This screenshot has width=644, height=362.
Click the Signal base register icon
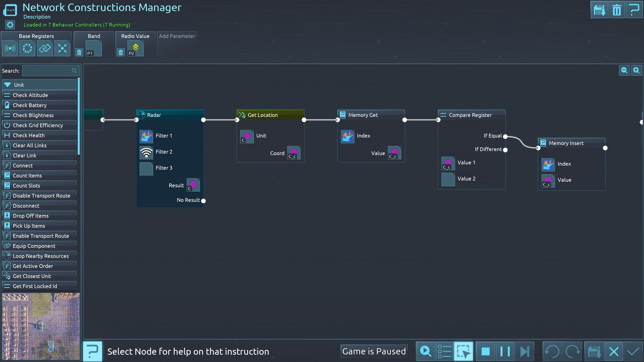(10, 48)
